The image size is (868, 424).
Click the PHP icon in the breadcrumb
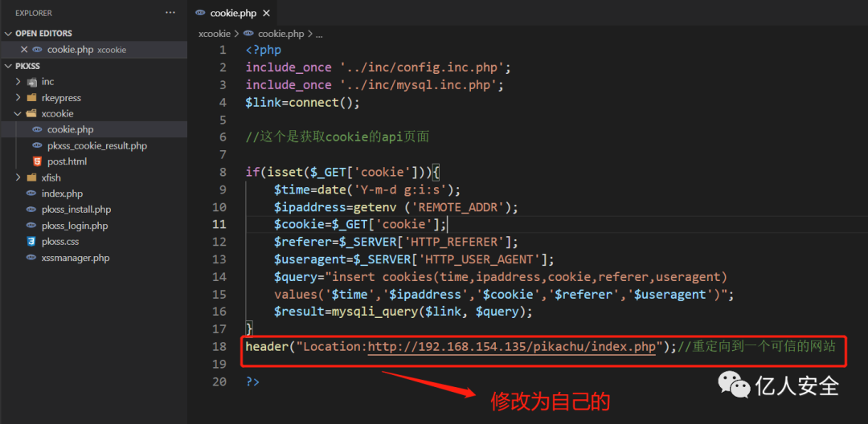(x=248, y=34)
